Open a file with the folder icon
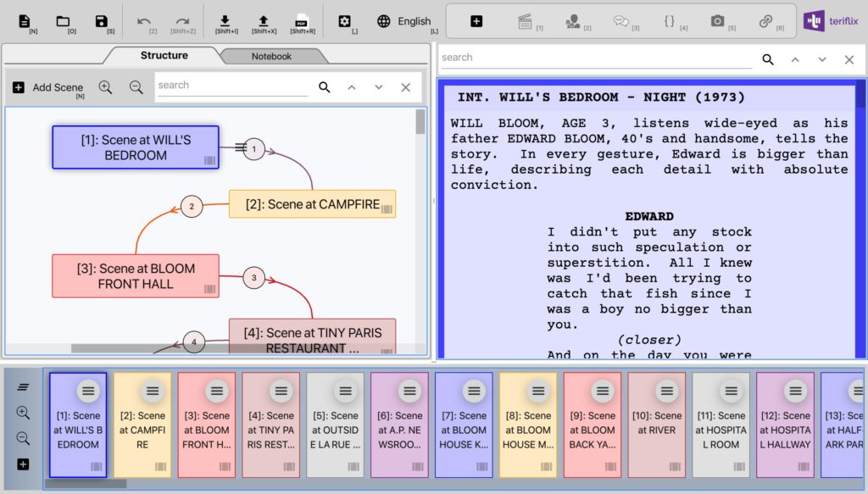 click(x=63, y=21)
